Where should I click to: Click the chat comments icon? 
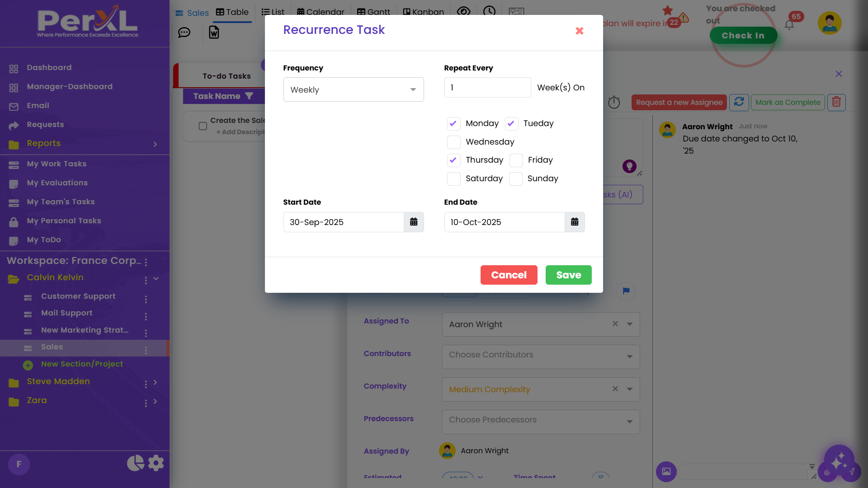click(184, 33)
